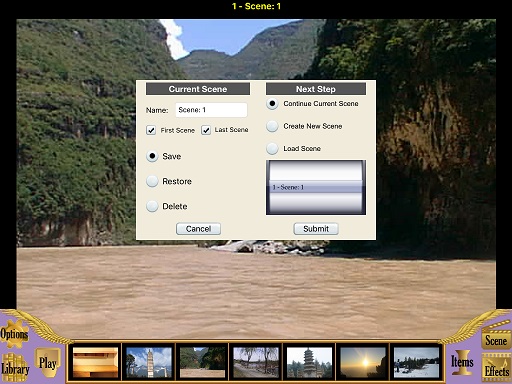Toggle the Last Scene checkbox

pos(206,130)
